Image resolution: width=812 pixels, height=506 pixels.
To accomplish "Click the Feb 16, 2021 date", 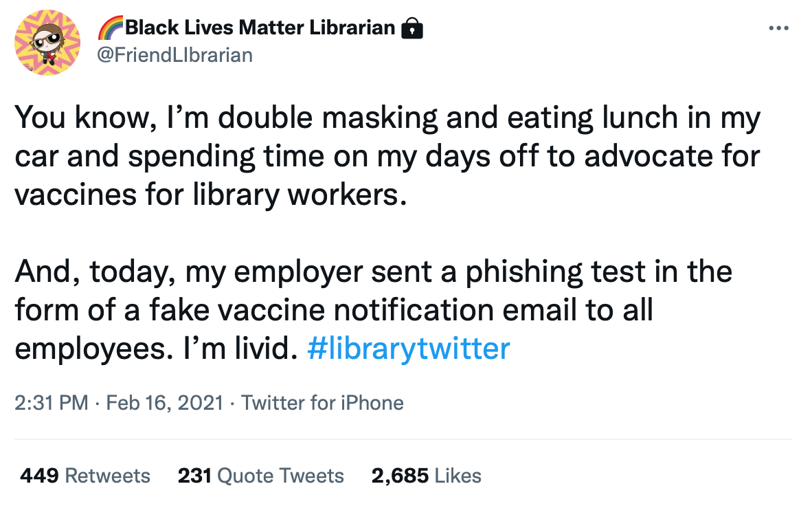I will [163, 403].
